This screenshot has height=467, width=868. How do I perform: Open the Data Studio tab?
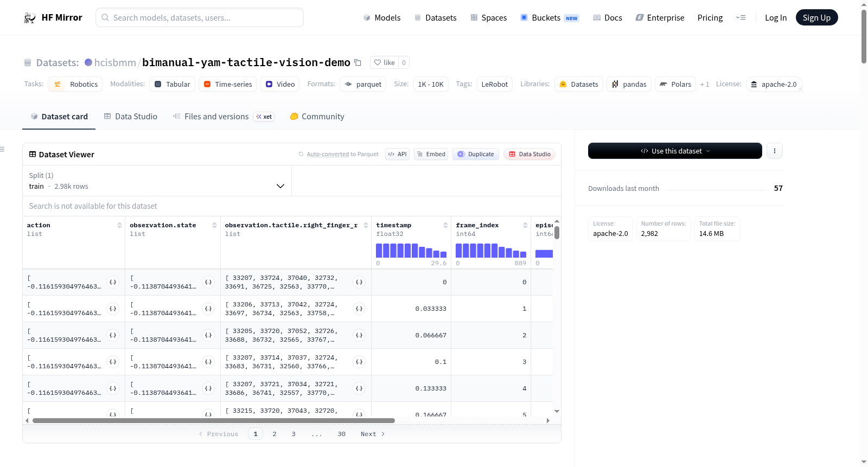point(131,117)
